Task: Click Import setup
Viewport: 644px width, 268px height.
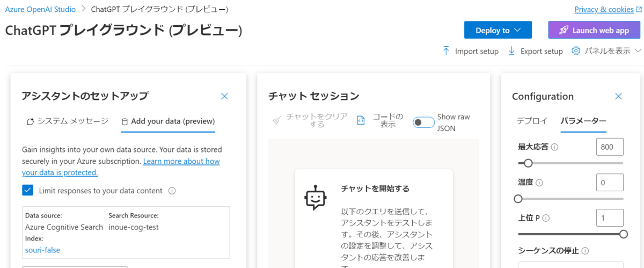Action: [x=471, y=51]
